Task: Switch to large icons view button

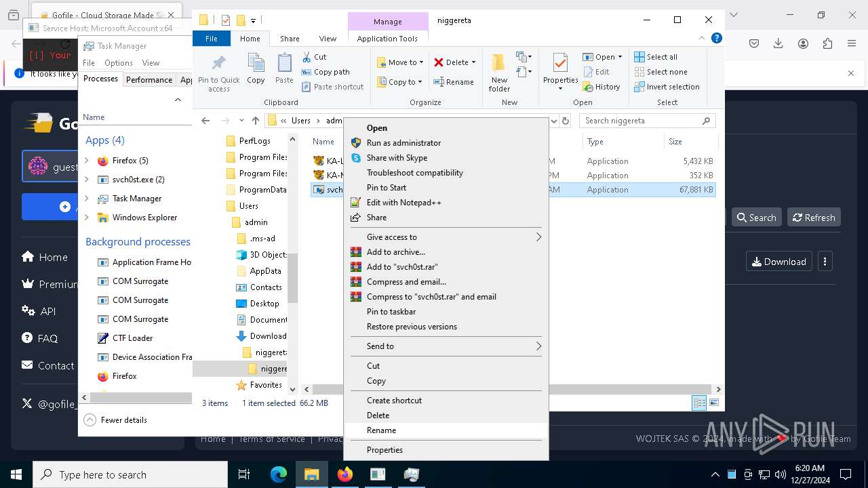Action: (713, 403)
